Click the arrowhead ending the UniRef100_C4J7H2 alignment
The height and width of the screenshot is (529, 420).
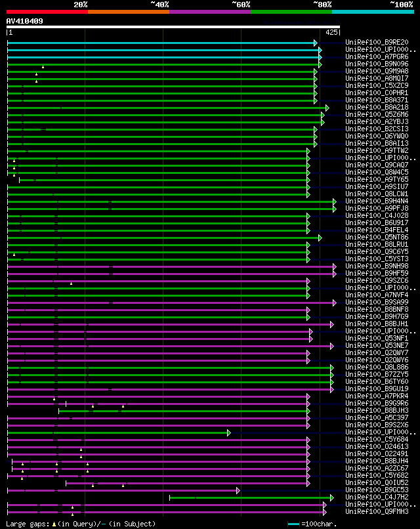pos(332,497)
